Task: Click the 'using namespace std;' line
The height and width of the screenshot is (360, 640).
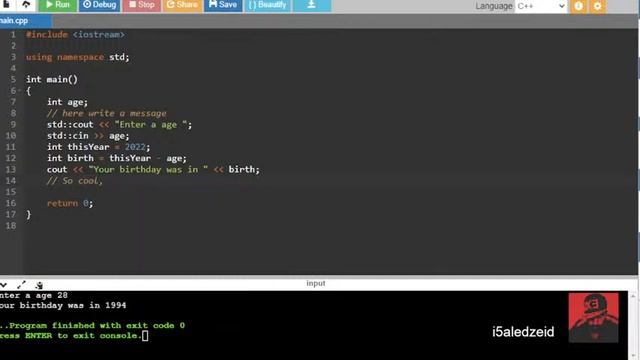Action: click(78, 57)
